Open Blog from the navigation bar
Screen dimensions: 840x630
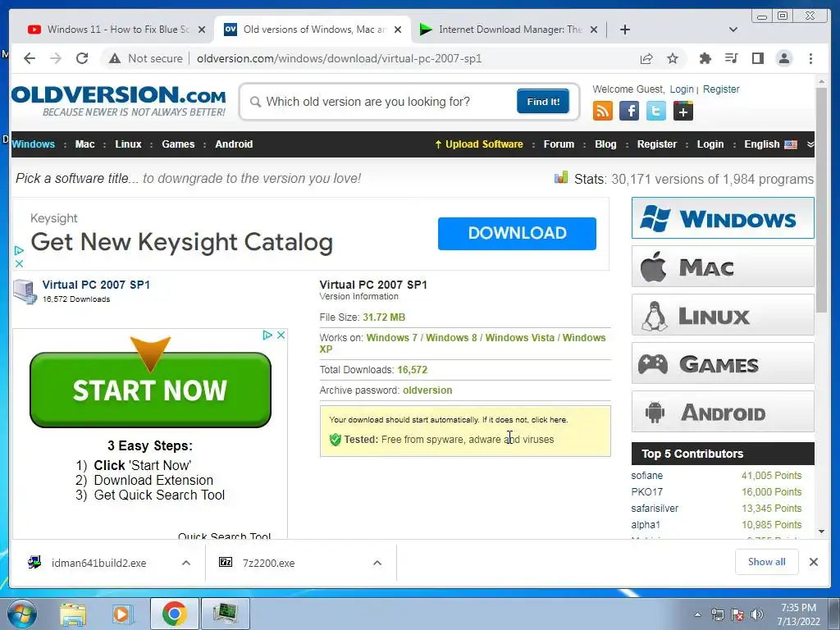click(x=605, y=144)
